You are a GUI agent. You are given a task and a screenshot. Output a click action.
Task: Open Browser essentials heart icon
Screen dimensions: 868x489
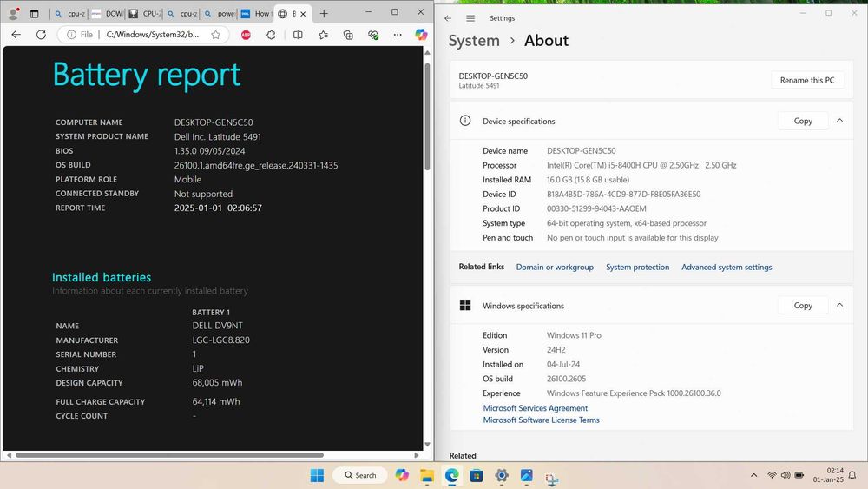(x=373, y=35)
